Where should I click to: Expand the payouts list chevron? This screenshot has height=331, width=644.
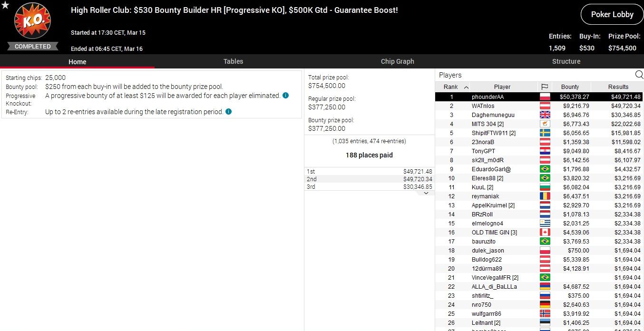click(426, 194)
